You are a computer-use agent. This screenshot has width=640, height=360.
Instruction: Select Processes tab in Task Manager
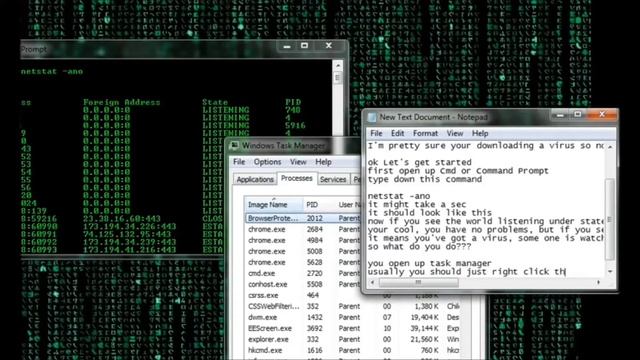click(x=297, y=178)
